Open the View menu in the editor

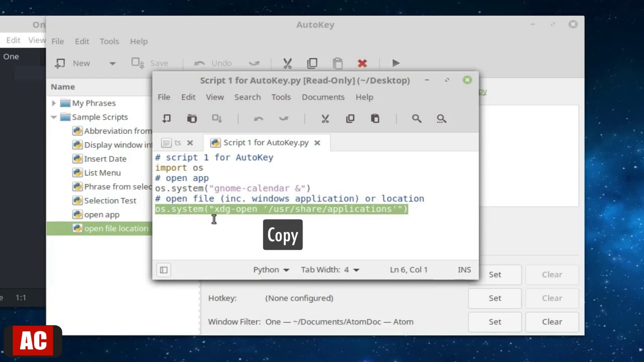[215, 97]
